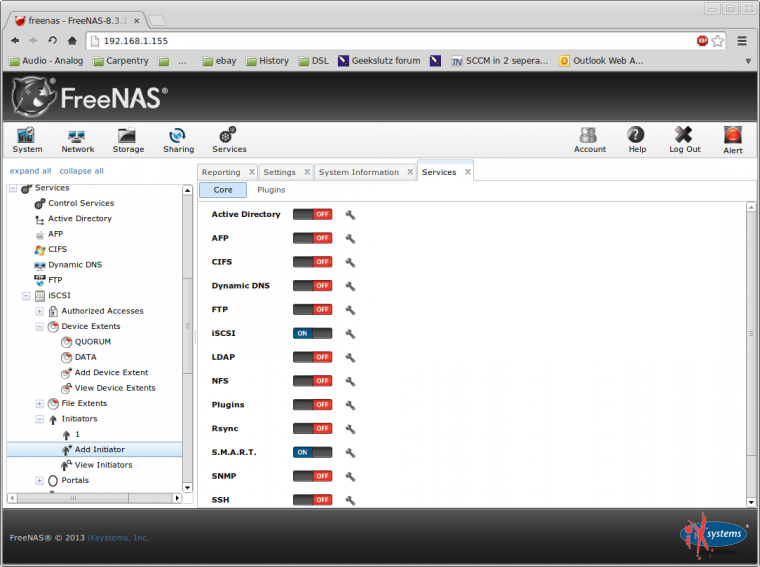Select the Core sub-tab
The height and width of the screenshot is (567, 760).
point(223,190)
